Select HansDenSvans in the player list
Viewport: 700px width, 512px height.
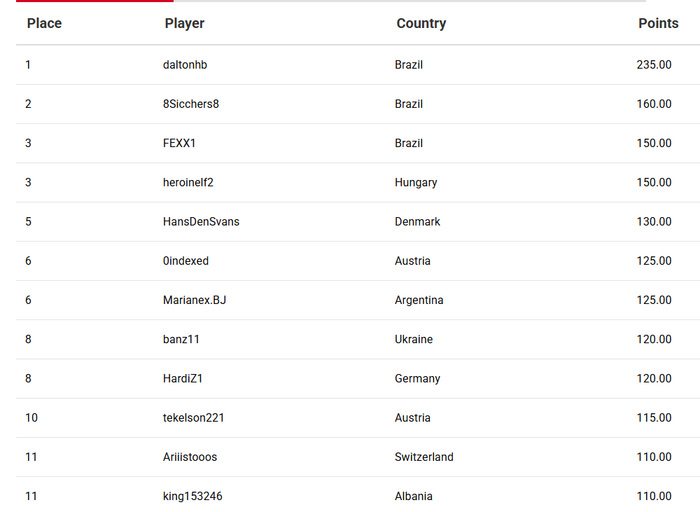pyautogui.click(x=201, y=221)
